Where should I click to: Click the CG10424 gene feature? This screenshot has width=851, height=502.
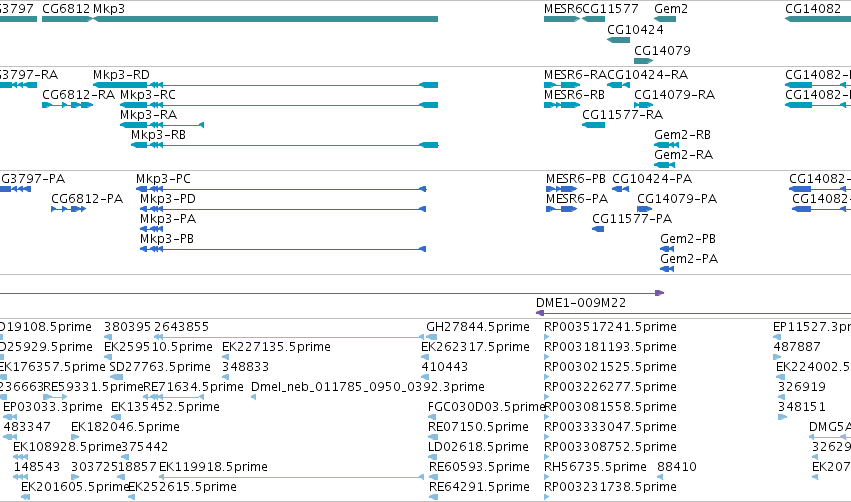coord(618,40)
